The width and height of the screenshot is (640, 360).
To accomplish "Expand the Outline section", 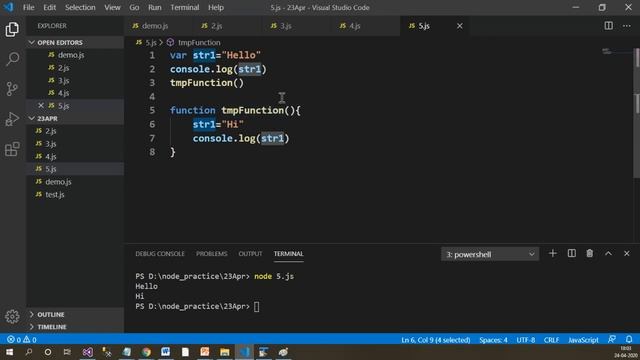I will tap(75, 314).
